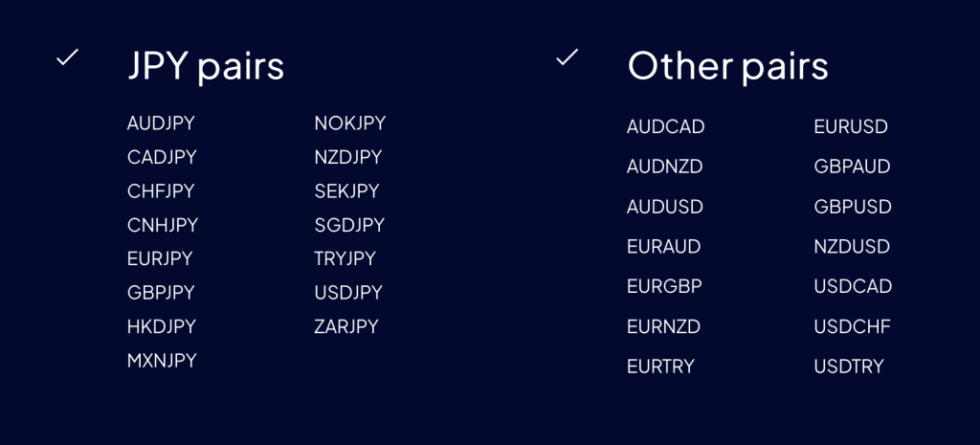Screen dimensions: 980x445
Task: Open the MXNJPY pair
Action: (x=162, y=361)
